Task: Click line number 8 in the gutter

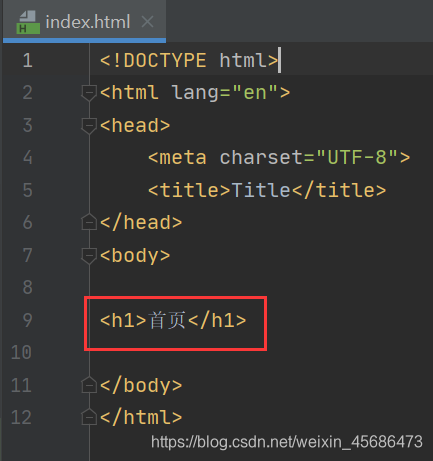Action: coord(28,287)
